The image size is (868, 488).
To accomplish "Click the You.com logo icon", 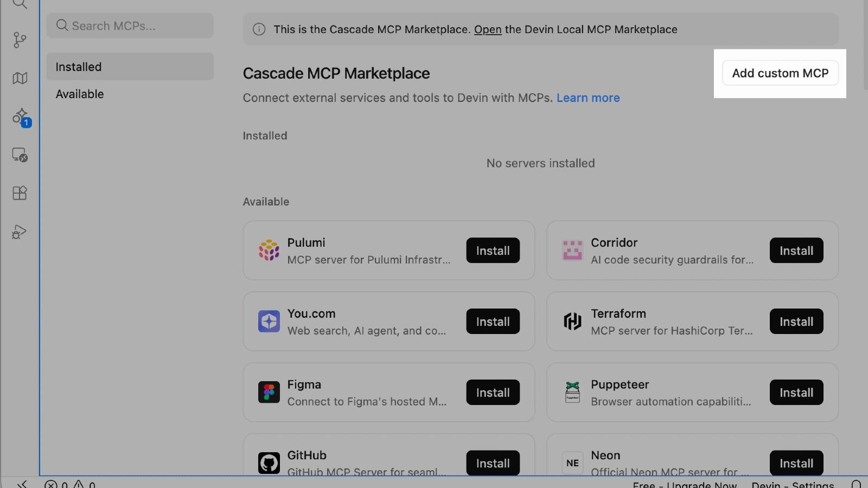I will pyautogui.click(x=269, y=322).
